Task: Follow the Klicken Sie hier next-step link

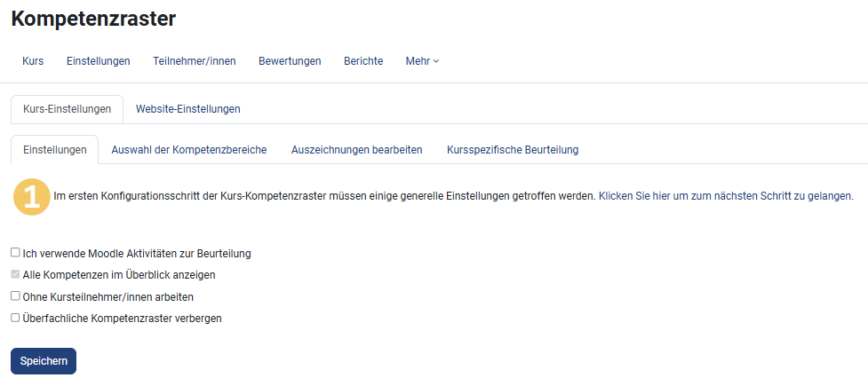Action: pos(726,196)
